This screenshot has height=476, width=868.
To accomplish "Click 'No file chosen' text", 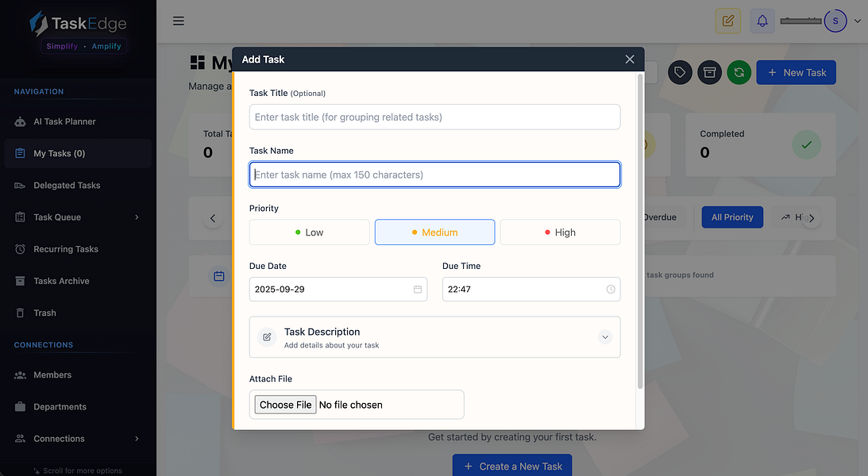I will coord(350,405).
